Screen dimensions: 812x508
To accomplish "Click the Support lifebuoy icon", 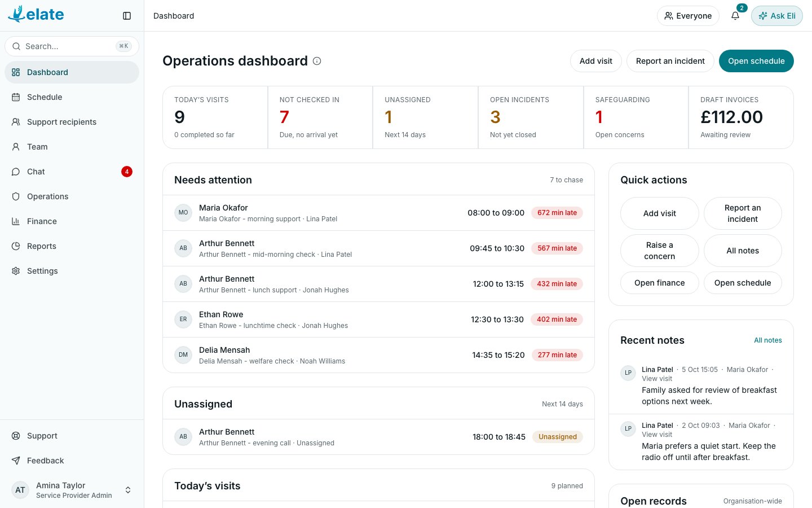I will pos(16,436).
